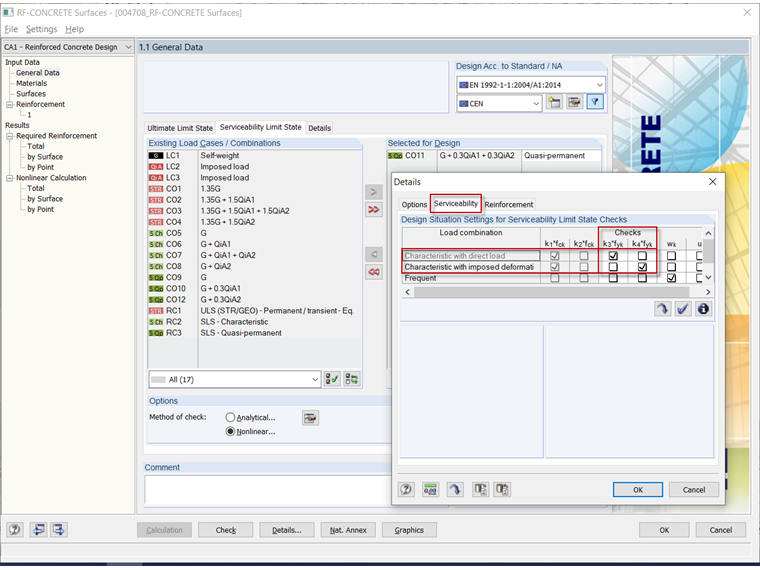760x570 pixels.
Task: Click OK in the Details dialog
Action: [x=638, y=490]
